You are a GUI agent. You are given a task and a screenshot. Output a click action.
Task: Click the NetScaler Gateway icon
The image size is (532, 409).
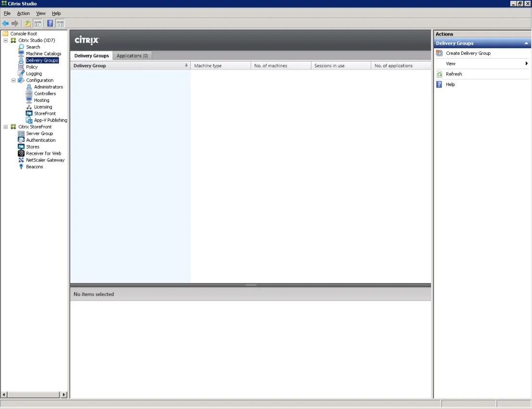pyautogui.click(x=21, y=160)
